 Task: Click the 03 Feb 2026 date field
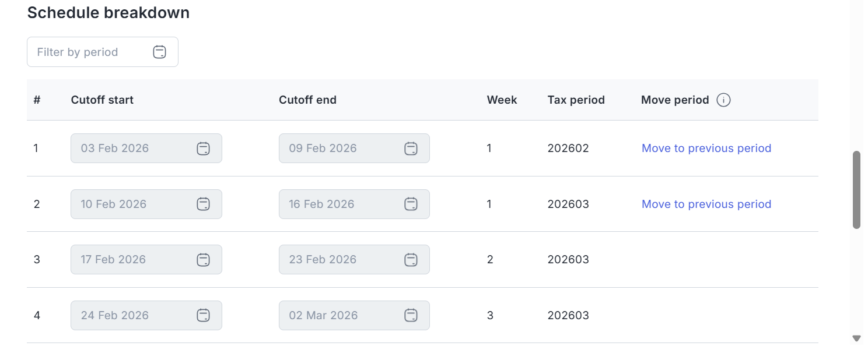tap(128, 149)
